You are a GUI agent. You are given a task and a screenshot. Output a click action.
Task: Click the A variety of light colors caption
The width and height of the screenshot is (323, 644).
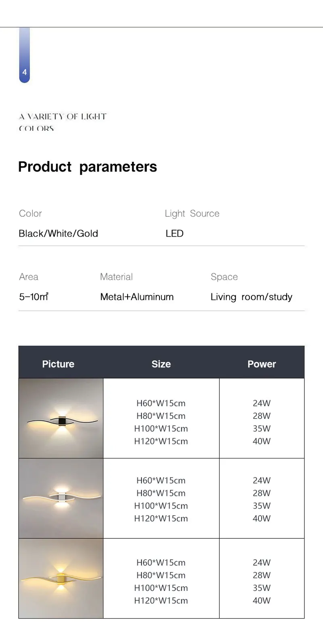[63, 122]
